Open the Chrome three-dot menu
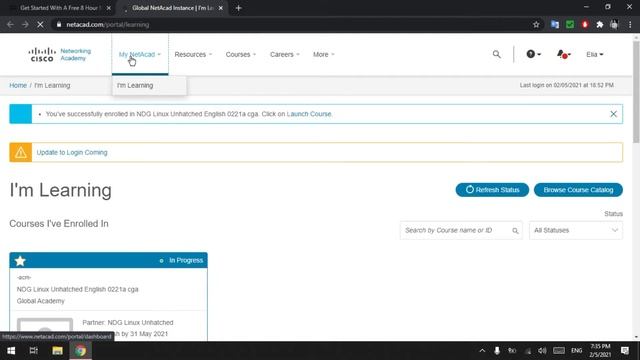The height and width of the screenshot is (360, 640). (x=630, y=24)
